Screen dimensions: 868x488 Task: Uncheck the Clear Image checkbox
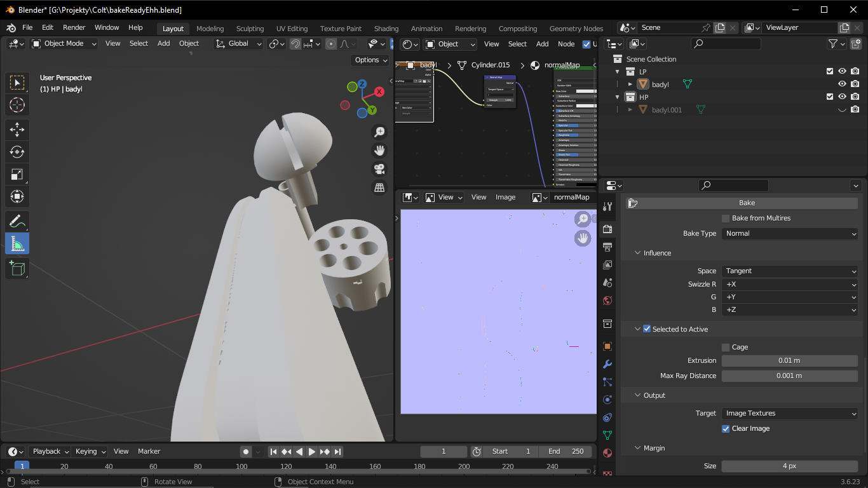pyautogui.click(x=726, y=428)
